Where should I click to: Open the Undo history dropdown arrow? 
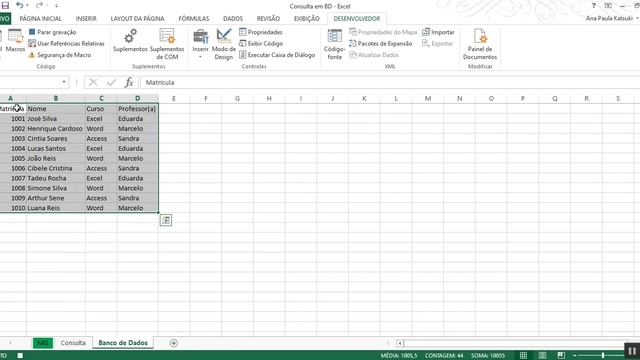pyautogui.click(x=27, y=6)
